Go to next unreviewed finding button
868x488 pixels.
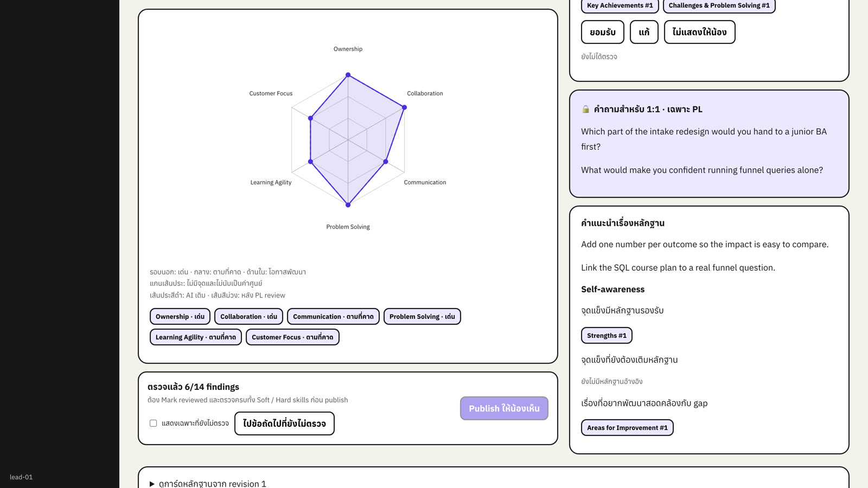284,423
